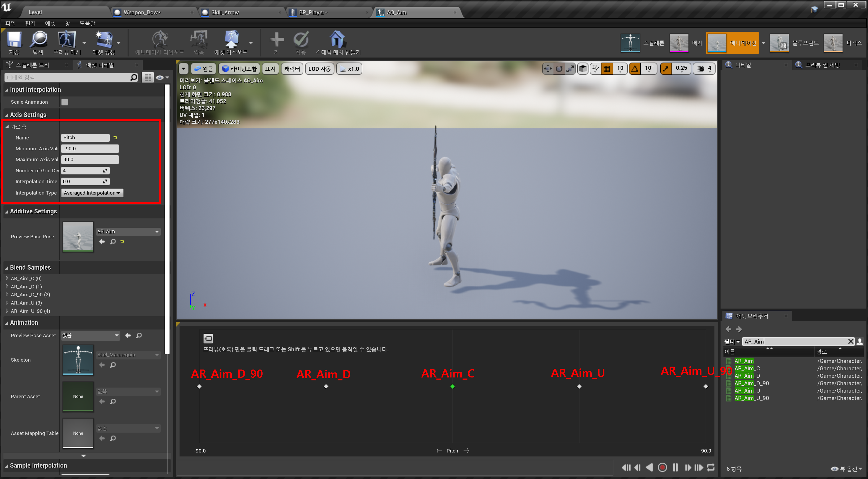The height and width of the screenshot is (479, 868).
Task: Browse to AR_Aim base pose with magnifier
Action: point(113,241)
